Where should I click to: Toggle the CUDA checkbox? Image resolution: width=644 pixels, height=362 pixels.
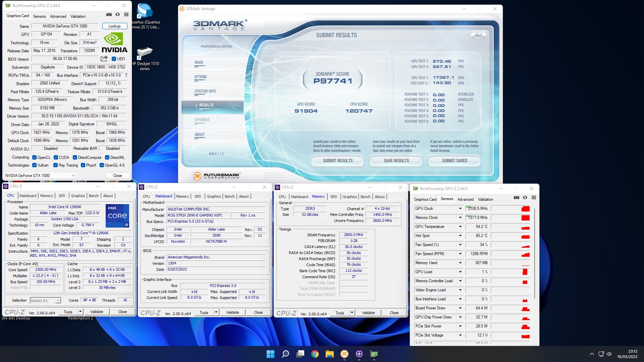click(x=56, y=158)
